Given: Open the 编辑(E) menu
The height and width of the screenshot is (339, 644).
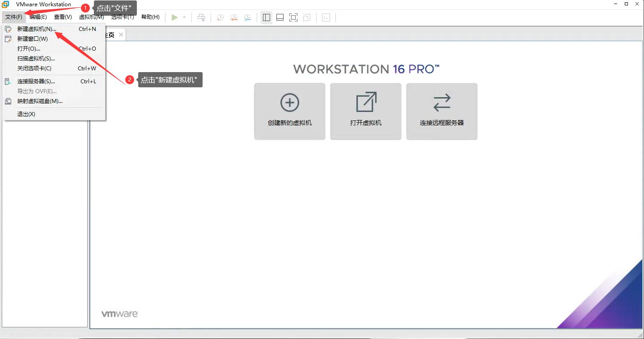Looking at the screenshot, I should pyautogui.click(x=38, y=17).
